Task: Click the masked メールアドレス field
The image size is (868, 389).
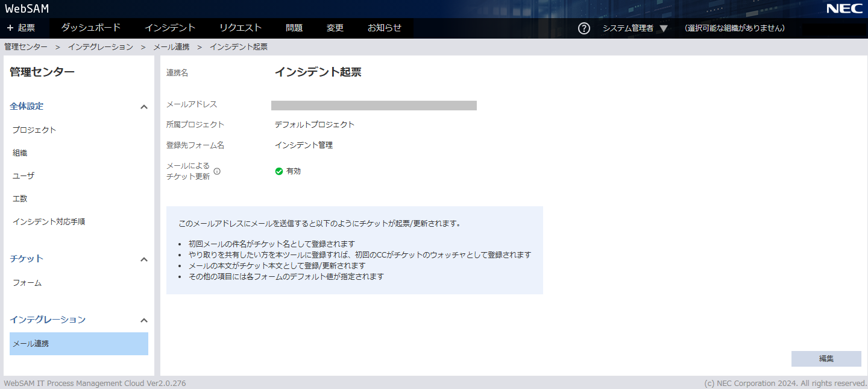Action: pyautogui.click(x=374, y=106)
